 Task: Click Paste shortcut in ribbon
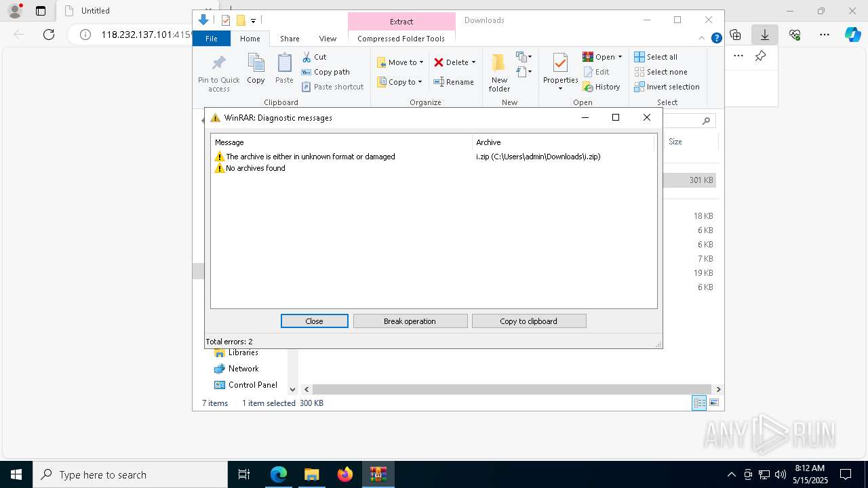click(332, 87)
